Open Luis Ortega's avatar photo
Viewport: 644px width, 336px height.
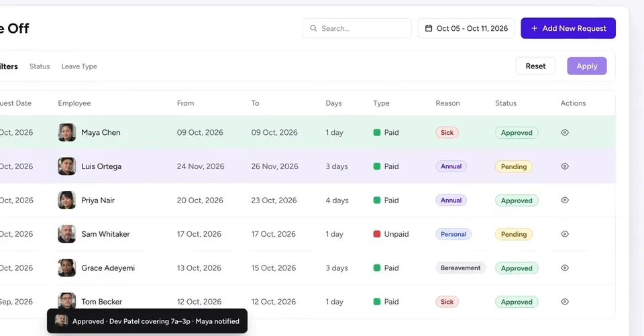[66, 166]
